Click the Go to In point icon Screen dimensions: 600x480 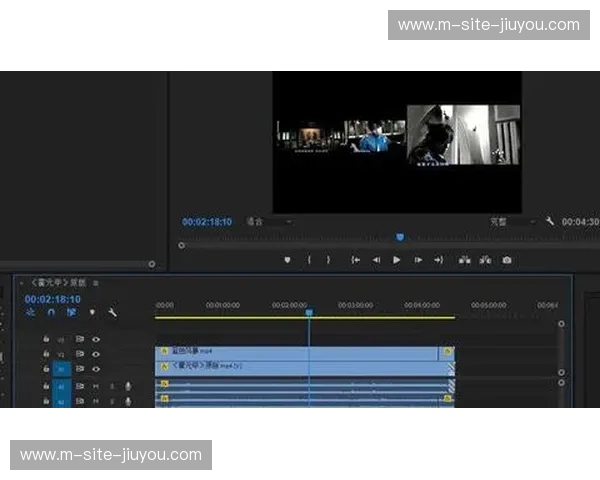coord(355,260)
